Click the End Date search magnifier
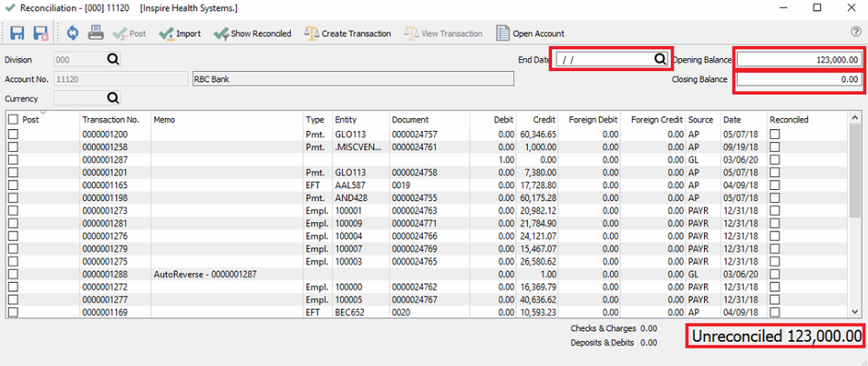 (x=660, y=60)
